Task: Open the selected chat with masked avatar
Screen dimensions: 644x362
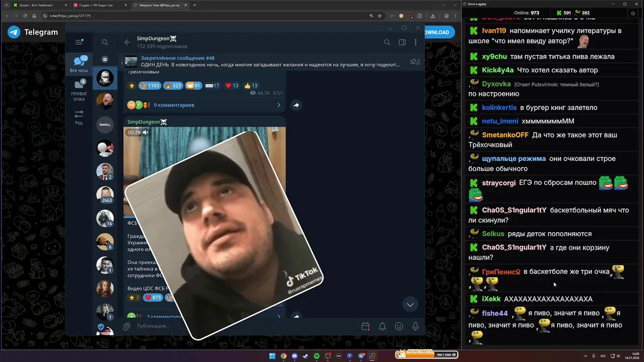Action: pyautogui.click(x=105, y=78)
